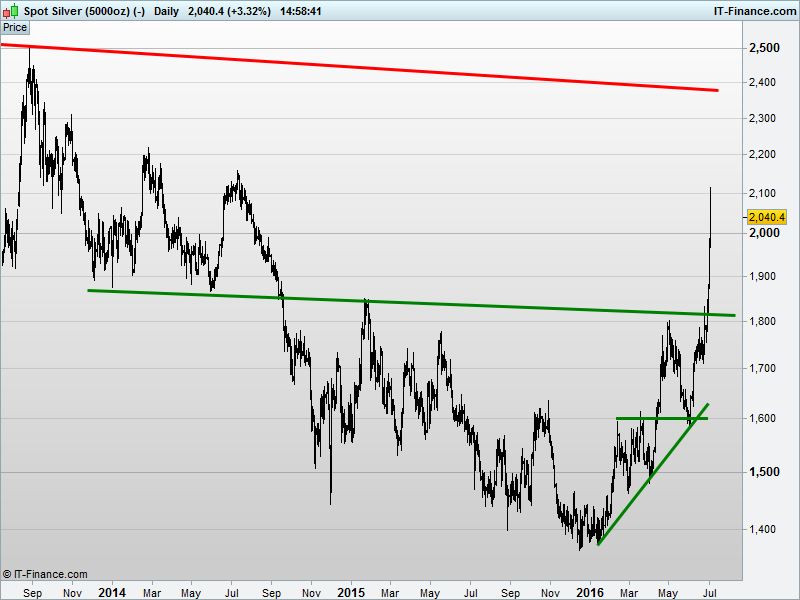Click the 2,200 price axis label
Screen dimensions: 800x600
(762, 154)
